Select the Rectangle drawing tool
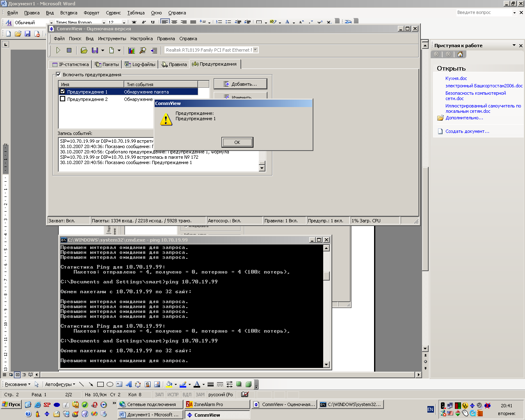Viewport: 525px width, 420px height. (100, 384)
